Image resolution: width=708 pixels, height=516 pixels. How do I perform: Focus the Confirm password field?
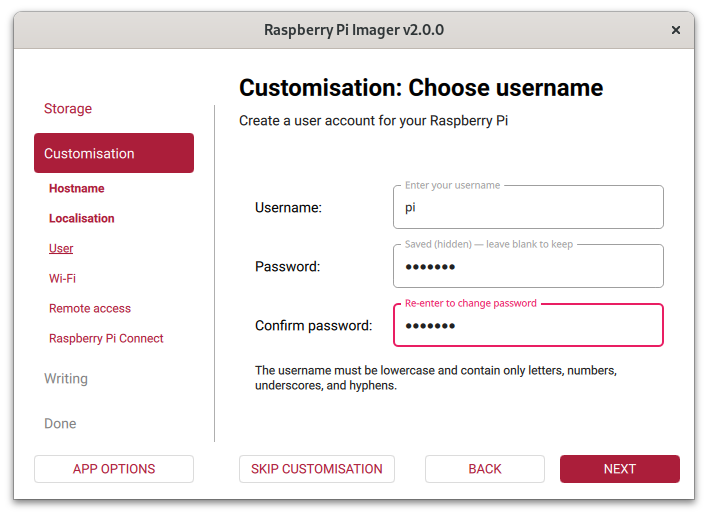528,326
